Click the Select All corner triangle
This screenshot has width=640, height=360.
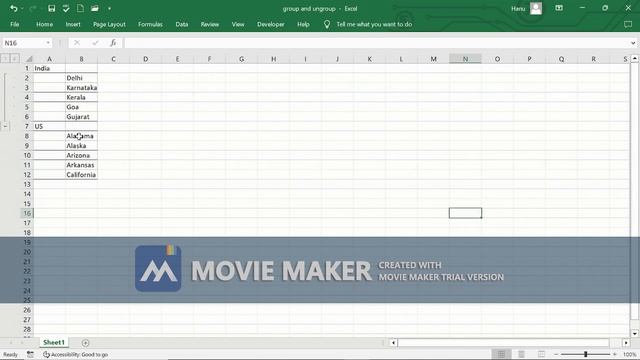point(29,59)
